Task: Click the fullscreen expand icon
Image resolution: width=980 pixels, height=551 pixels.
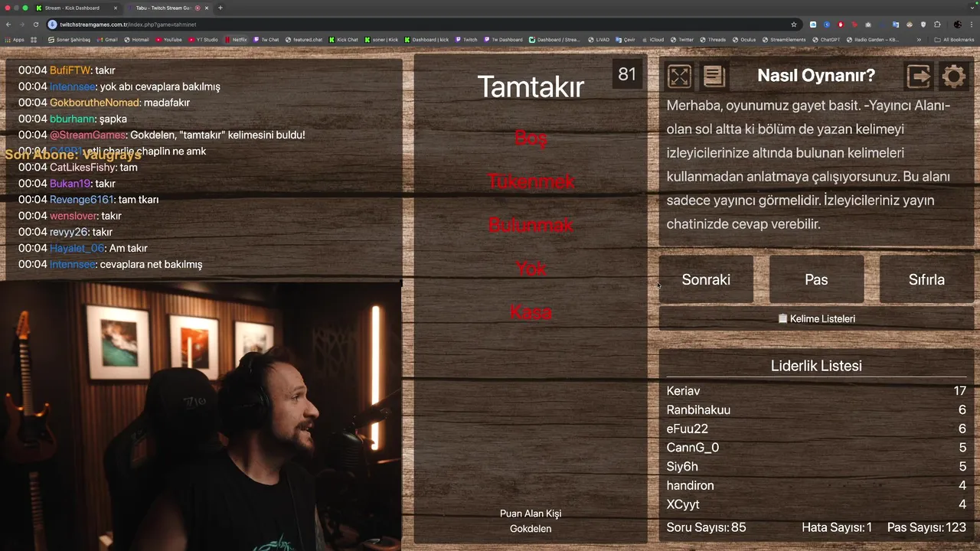Action: pos(679,76)
